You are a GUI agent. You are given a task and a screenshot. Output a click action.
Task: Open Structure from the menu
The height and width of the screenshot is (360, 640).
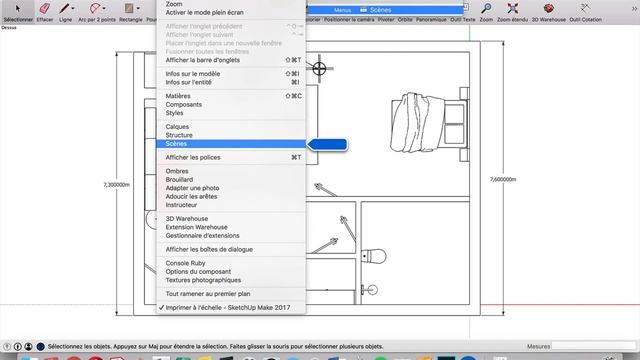231,135
